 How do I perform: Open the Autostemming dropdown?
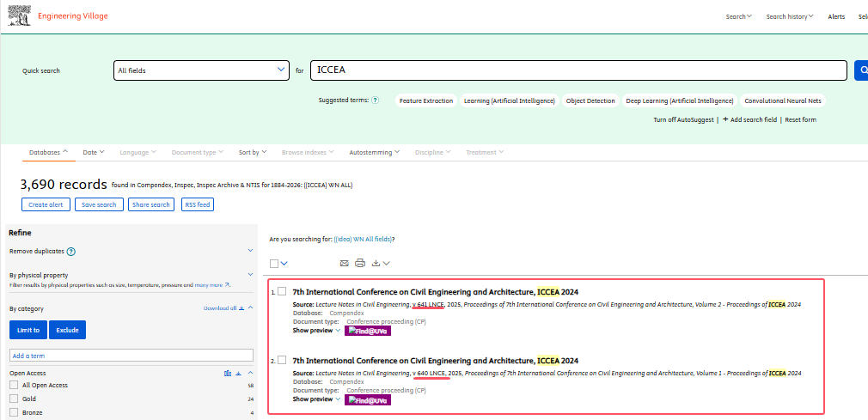pos(374,152)
